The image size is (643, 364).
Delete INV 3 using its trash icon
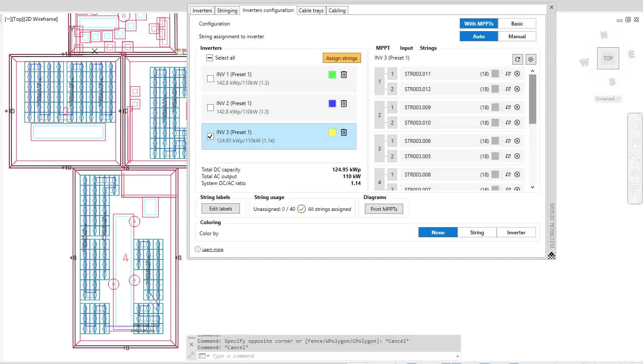tap(344, 132)
